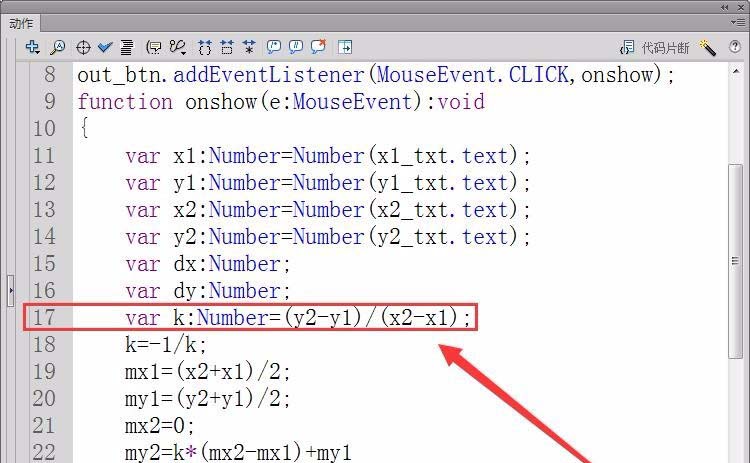Open Help question mark icon
The image size is (750, 463).
point(735,46)
